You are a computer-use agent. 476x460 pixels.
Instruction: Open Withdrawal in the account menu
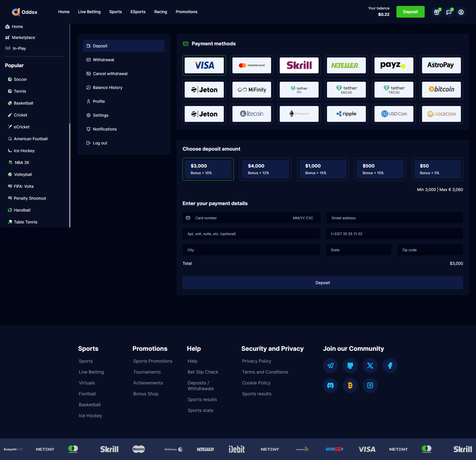tap(103, 60)
